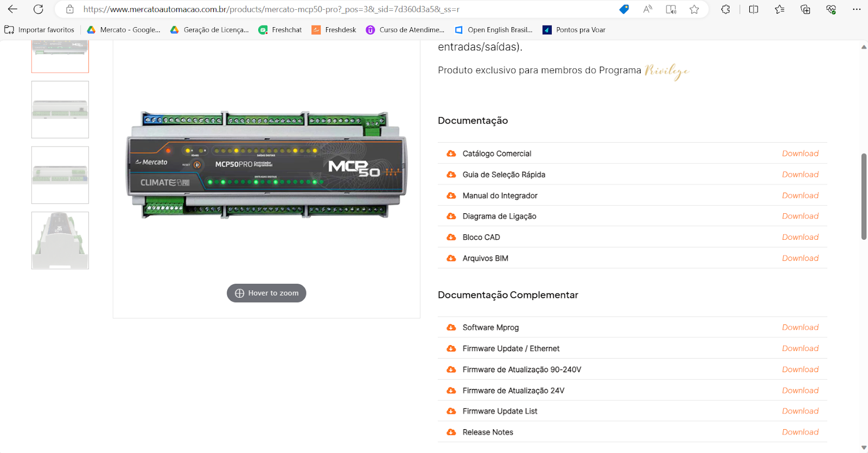The height and width of the screenshot is (453, 868).
Task: Open the browser Extensions puzzle icon
Action: click(725, 9)
